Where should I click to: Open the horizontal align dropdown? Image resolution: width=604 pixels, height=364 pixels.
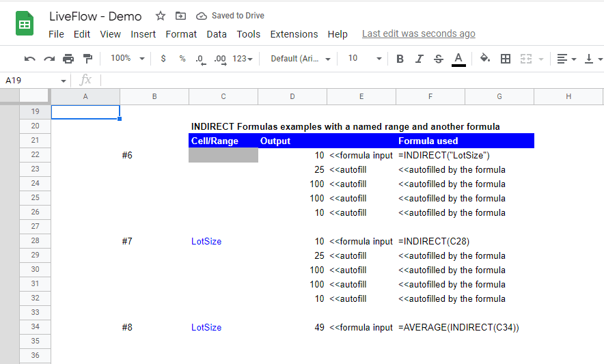(x=566, y=59)
